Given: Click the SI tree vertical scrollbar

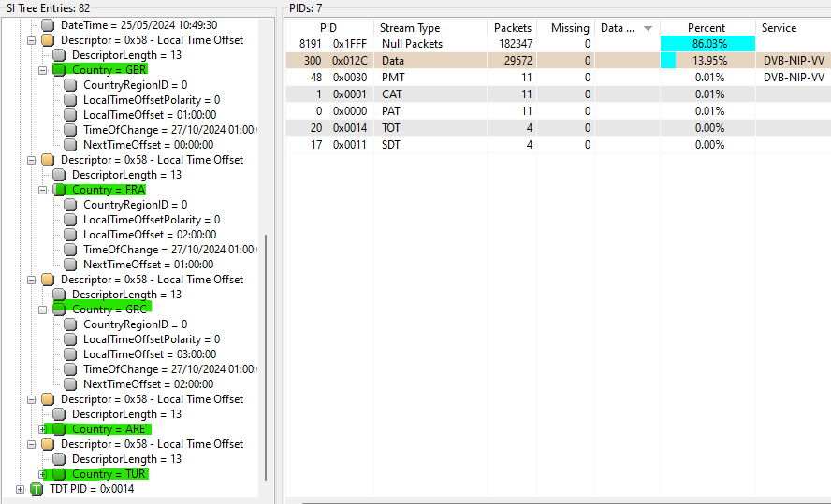Looking at the screenshot, I should coord(266,357).
